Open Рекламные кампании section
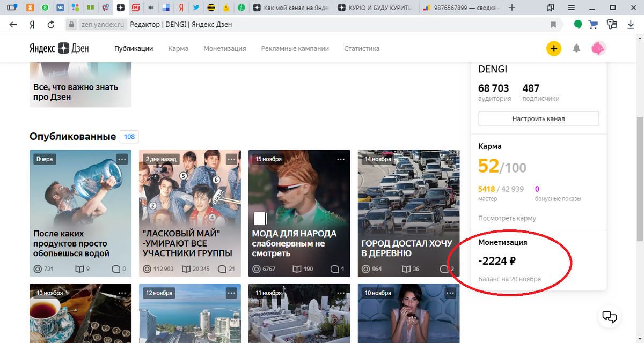Screen dimensions: 644x343 click(295, 48)
